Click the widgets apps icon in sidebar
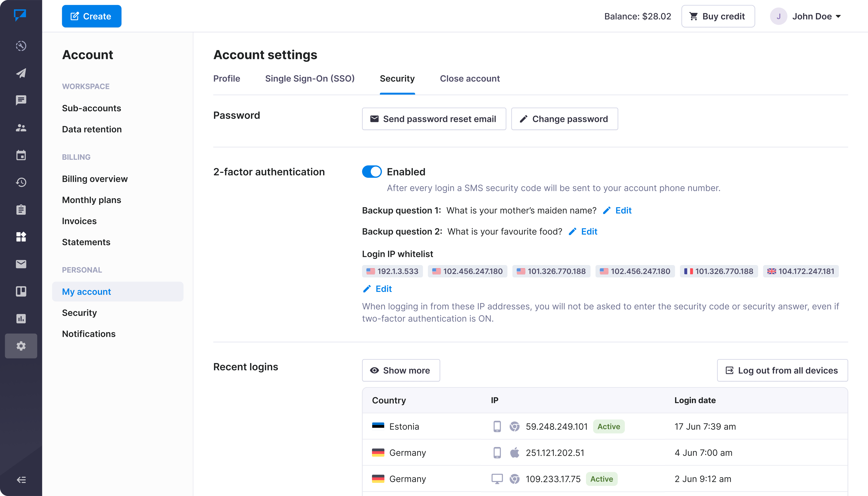868x496 pixels. pyautogui.click(x=21, y=237)
